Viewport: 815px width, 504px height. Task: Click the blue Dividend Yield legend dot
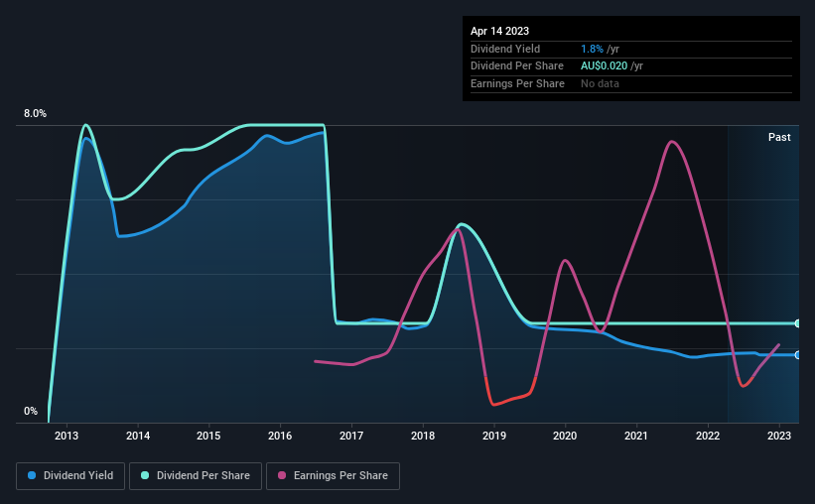[32, 475]
